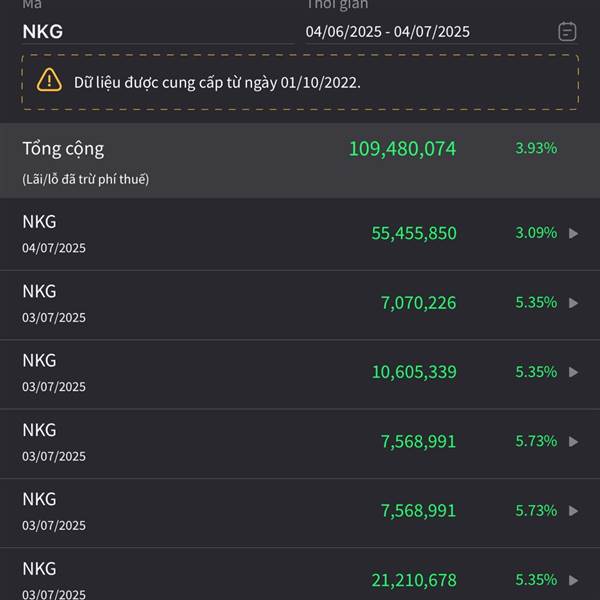
Task: Click the NKG stock code input field
Action: point(158,31)
